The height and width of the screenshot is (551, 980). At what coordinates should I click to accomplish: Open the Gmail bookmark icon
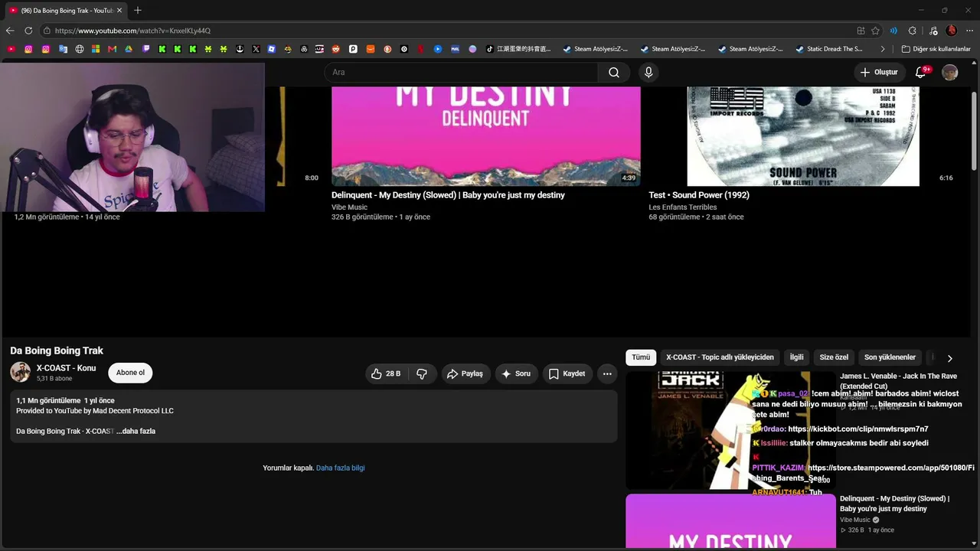point(112,49)
